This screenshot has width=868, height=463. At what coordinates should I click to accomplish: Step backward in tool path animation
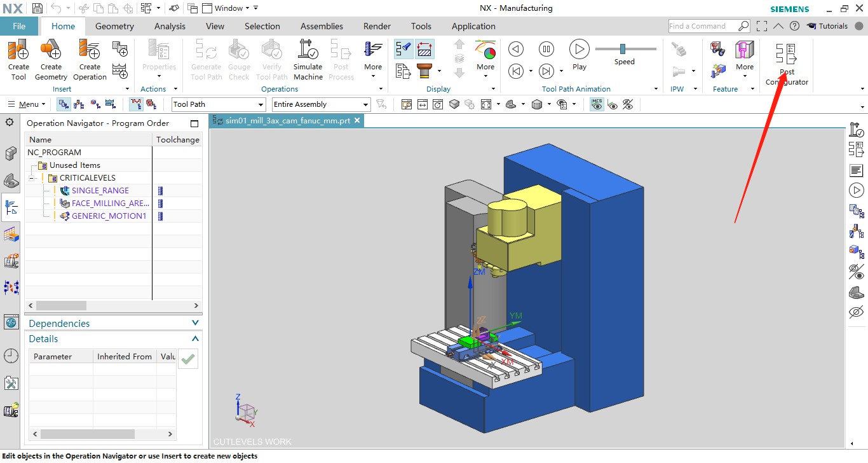click(x=516, y=49)
